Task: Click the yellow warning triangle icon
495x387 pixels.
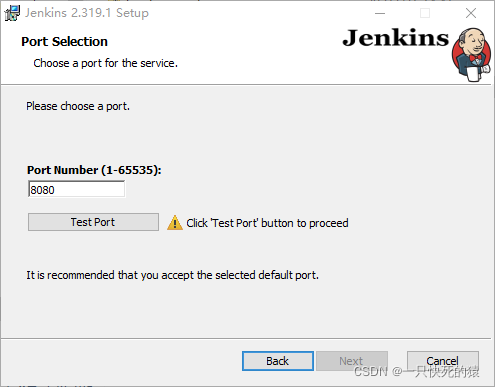Action: (x=175, y=223)
